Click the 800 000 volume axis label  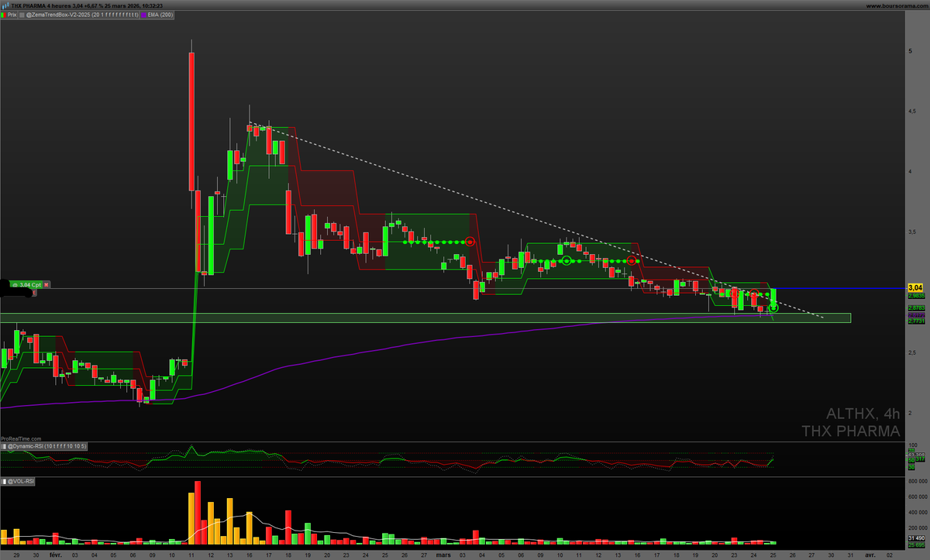[916, 481]
